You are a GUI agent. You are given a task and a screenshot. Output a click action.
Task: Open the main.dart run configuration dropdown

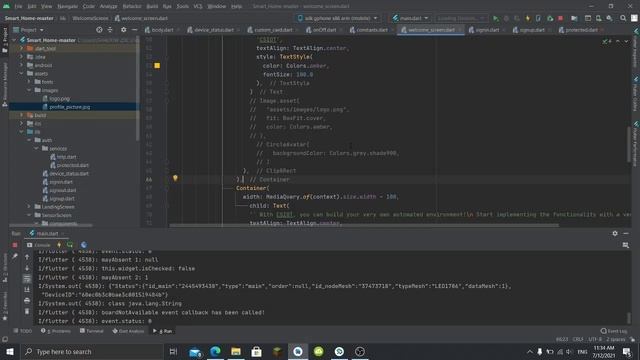(410, 18)
